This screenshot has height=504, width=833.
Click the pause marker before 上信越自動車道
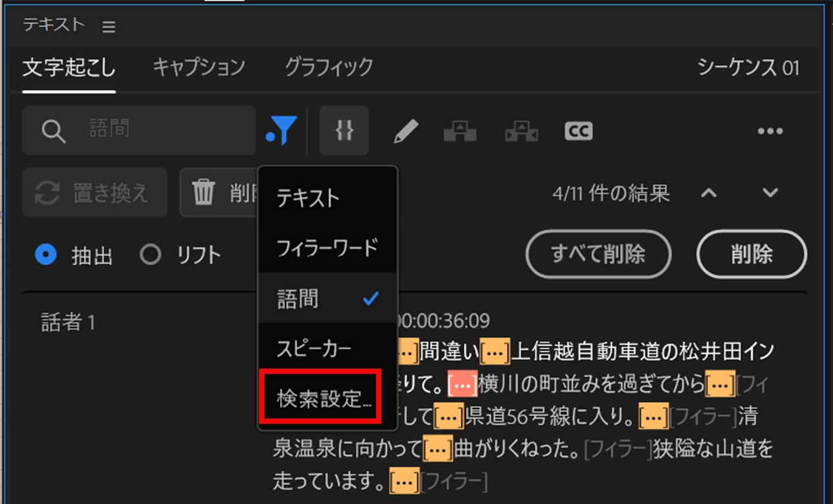(x=495, y=353)
